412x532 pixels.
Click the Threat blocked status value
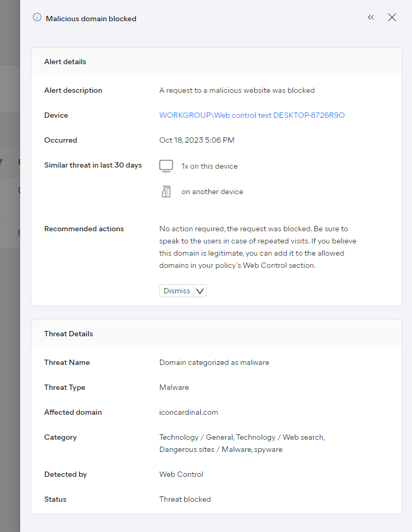(185, 500)
